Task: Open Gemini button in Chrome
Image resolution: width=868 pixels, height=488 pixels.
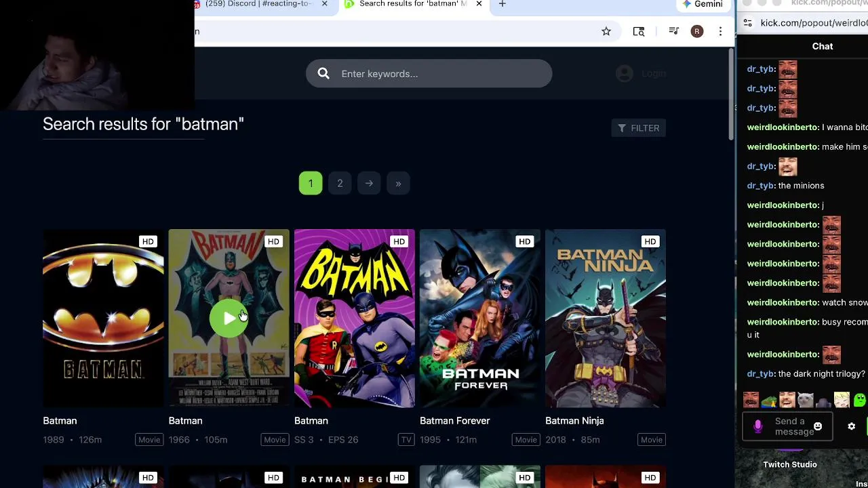Action: tap(703, 4)
